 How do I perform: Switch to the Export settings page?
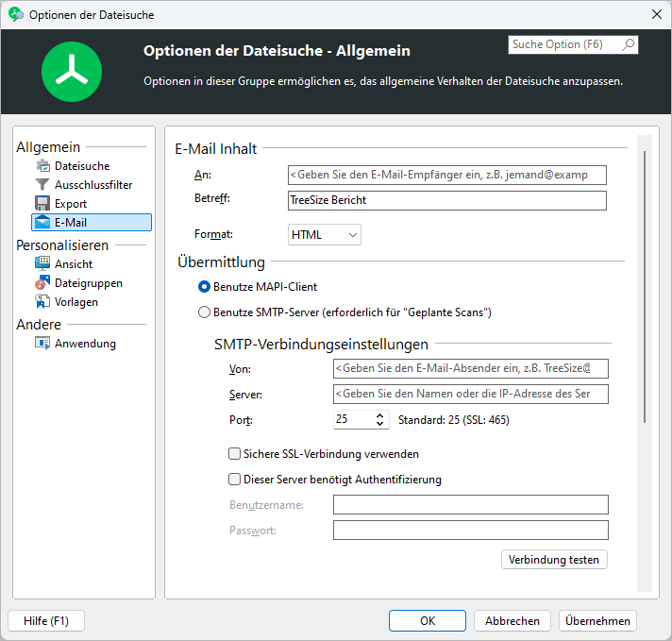tap(70, 204)
